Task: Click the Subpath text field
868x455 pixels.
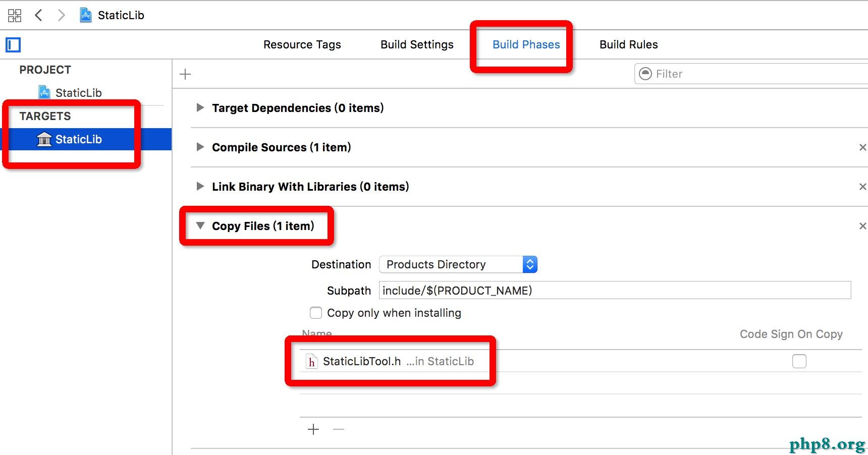Action: 614,291
